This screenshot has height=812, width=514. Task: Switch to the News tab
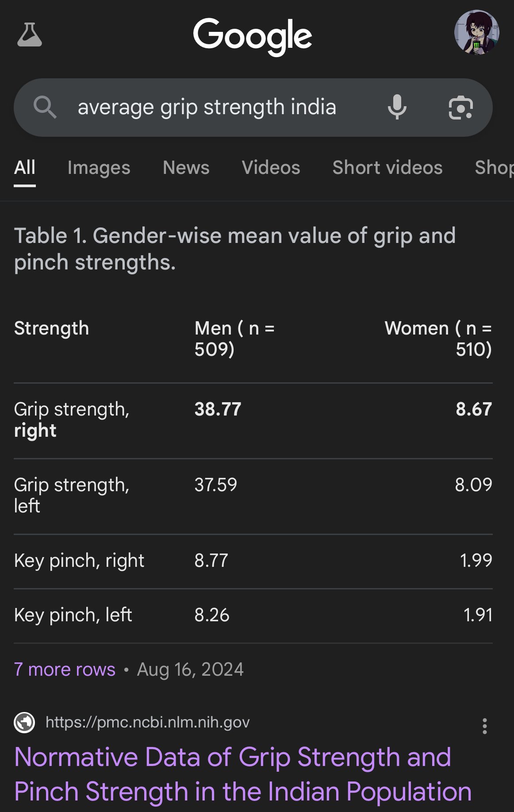[186, 168]
